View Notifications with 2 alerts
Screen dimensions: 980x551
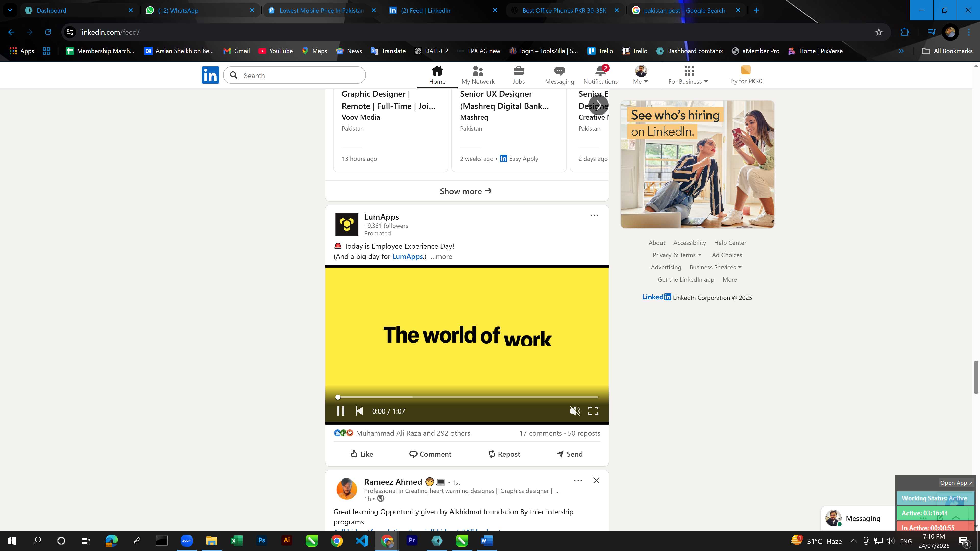coord(600,75)
